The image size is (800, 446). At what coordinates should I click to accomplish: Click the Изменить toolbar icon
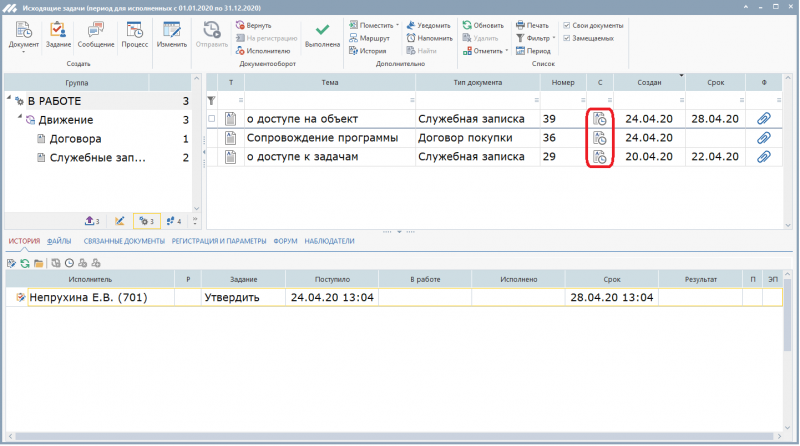point(171,35)
